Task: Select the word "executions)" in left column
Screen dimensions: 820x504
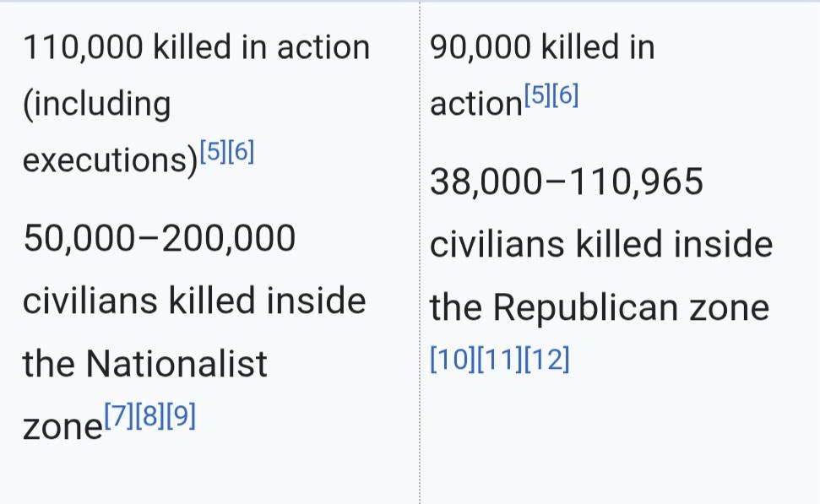Action: [110, 160]
